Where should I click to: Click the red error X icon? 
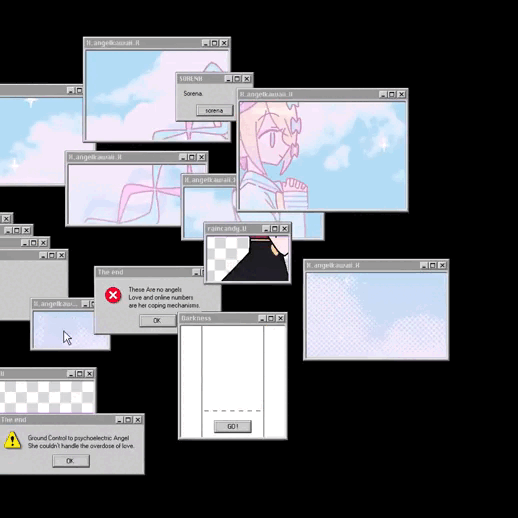pos(113,295)
